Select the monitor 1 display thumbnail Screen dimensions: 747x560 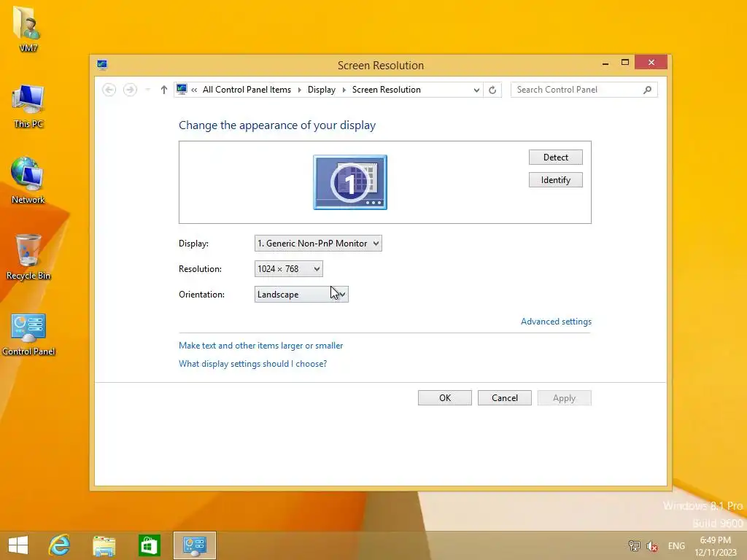point(350,182)
